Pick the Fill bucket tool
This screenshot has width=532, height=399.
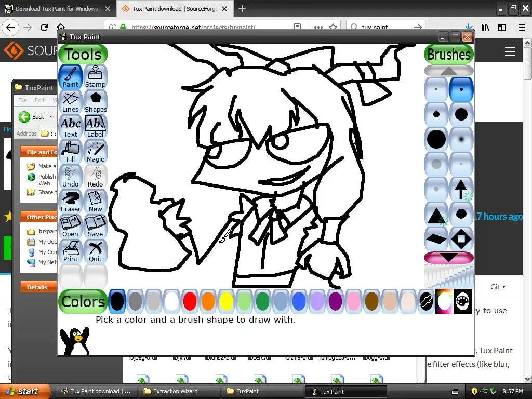point(71,152)
